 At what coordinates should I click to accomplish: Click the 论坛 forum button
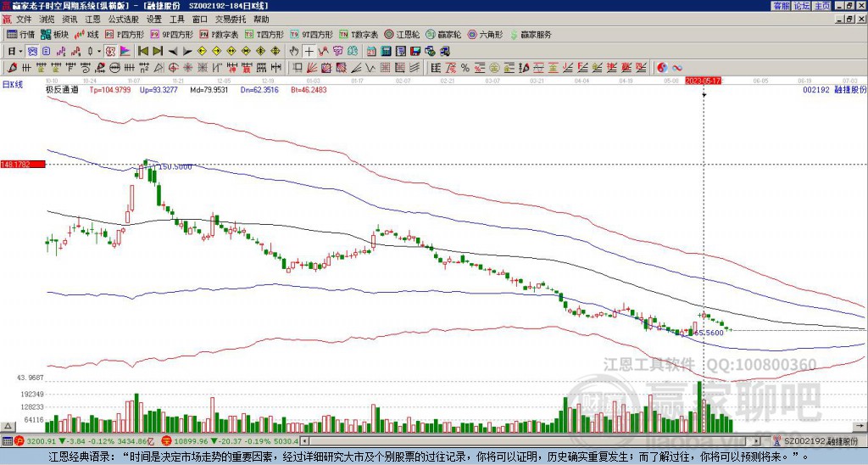801,6
